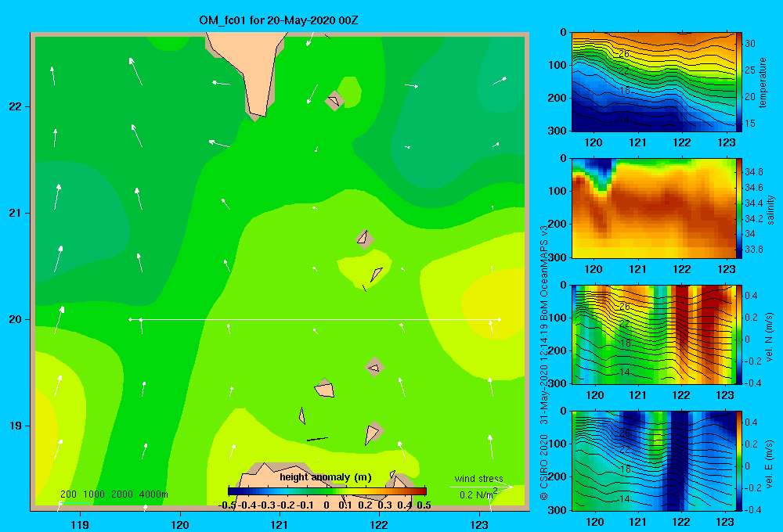Click the '34.8' tick on salinity scale
The width and height of the screenshot is (783, 532).
point(753,171)
